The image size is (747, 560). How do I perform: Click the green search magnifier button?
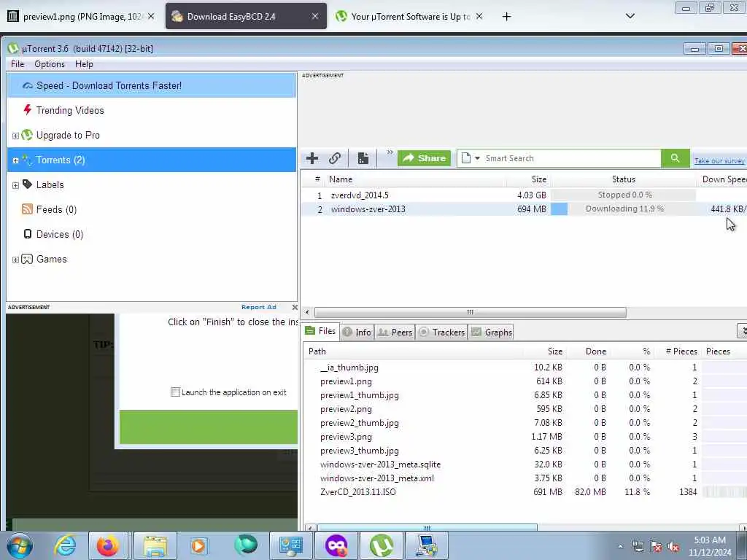675,158
